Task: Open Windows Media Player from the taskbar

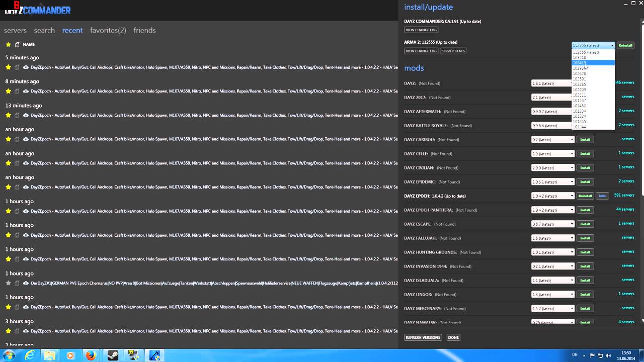Action: click(70, 355)
